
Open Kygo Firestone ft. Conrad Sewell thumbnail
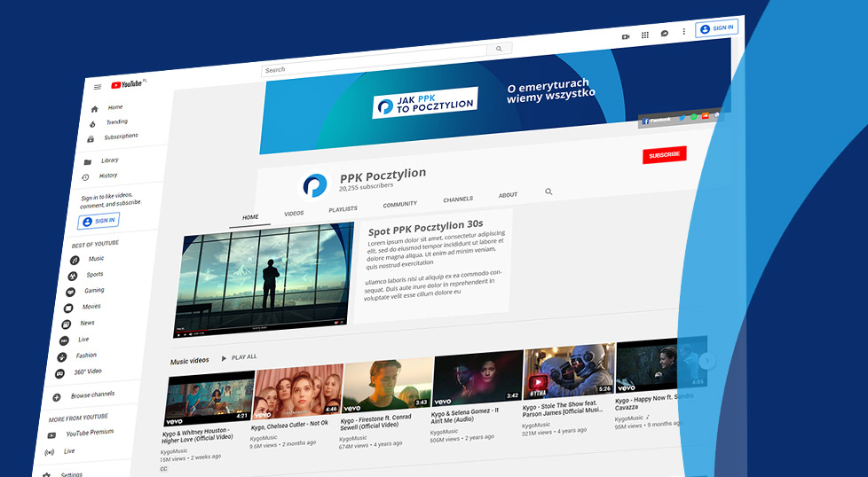point(387,385)
